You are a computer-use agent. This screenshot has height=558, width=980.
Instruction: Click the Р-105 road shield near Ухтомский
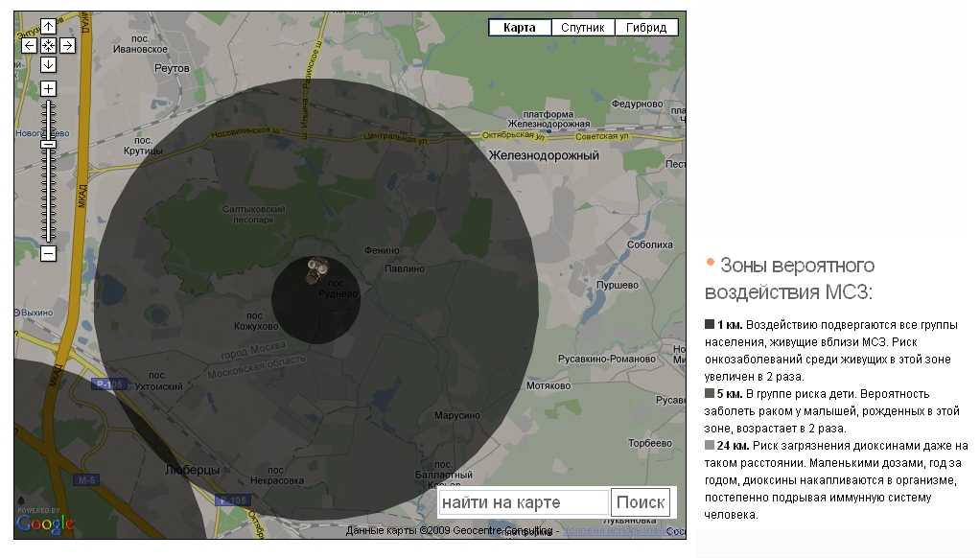[109, 384]
